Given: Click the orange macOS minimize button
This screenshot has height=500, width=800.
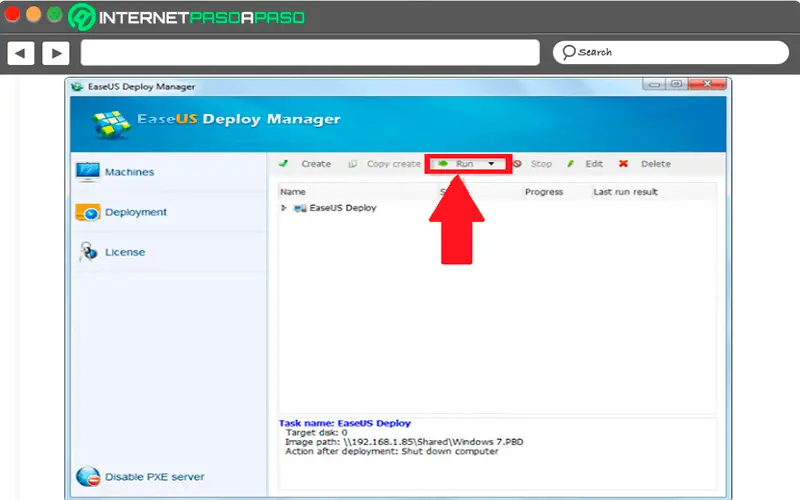Looking at the screenshot, I should 34,14.
